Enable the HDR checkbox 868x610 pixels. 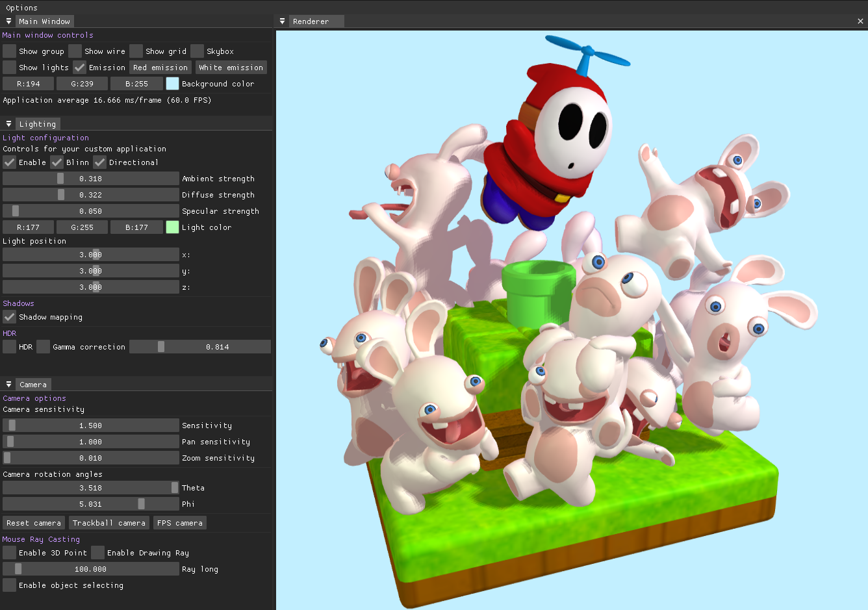[9, 347]
